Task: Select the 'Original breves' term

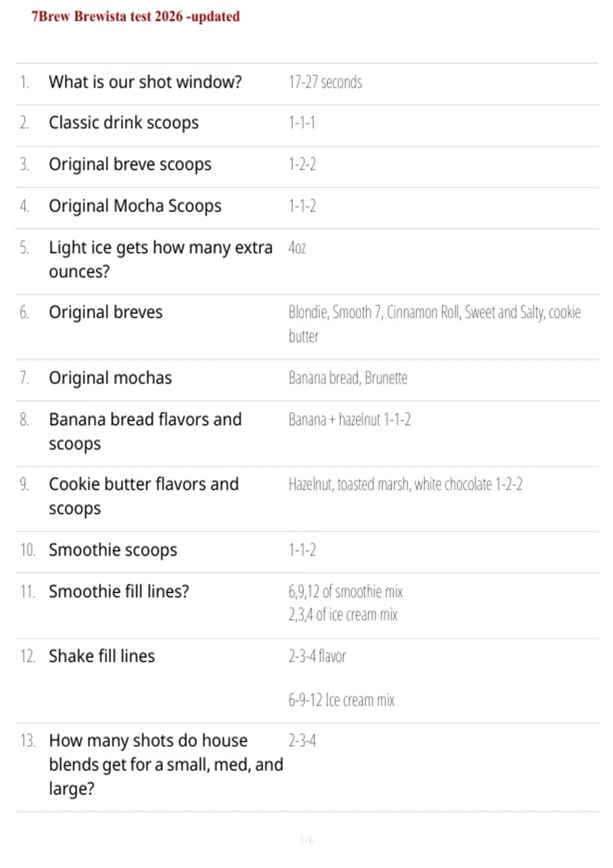Action: (106, 312)
